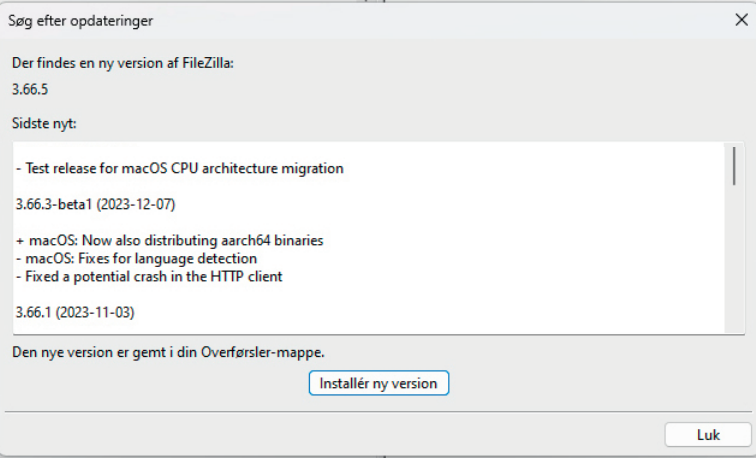Click the Test release for macOS line
Image resolution: width=756 pixels, height=458 pixels.
(x=180, y=169)
